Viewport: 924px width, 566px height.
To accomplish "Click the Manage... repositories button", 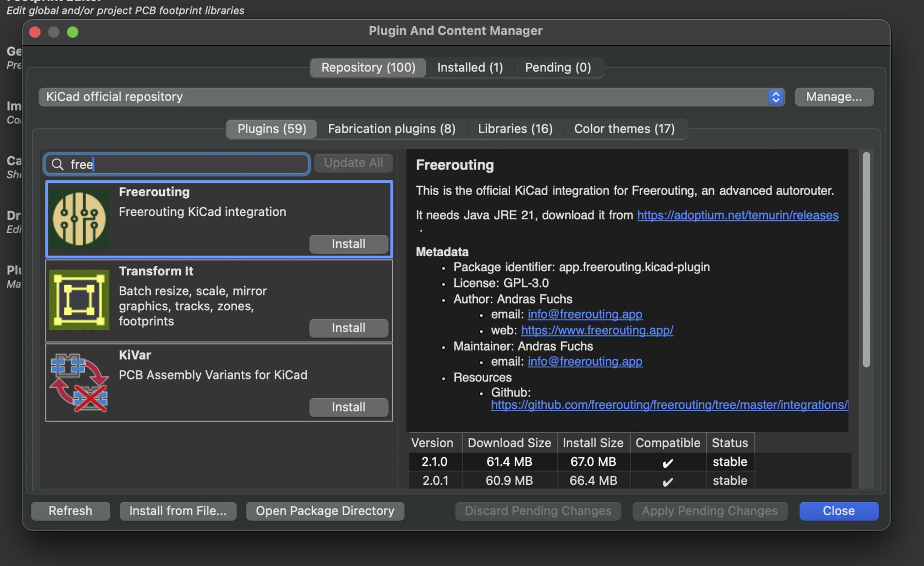I will 834,97.
